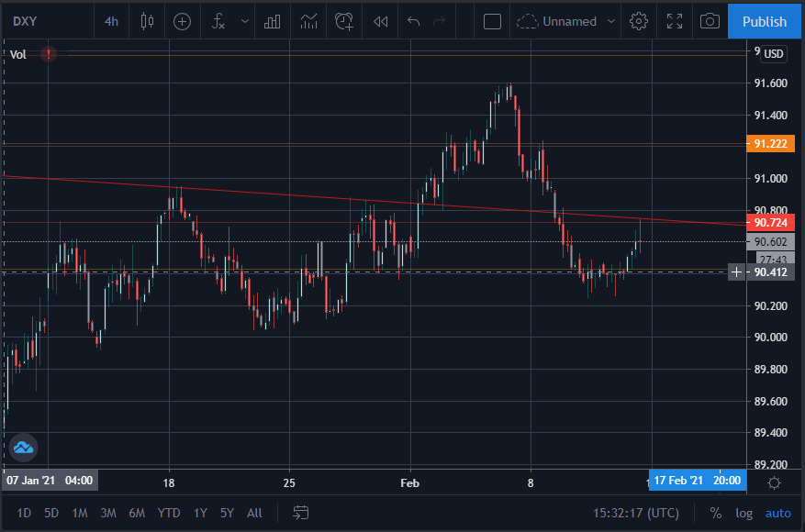Click the blue cloud logo icon
This screenshot has width=805, height=532.
pos(23,448)
